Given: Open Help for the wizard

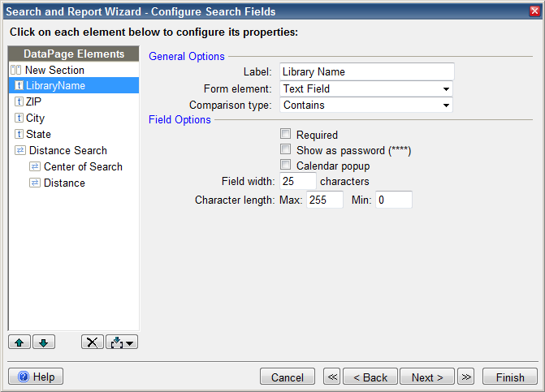Looking at the screenshot, I should 36,377.
